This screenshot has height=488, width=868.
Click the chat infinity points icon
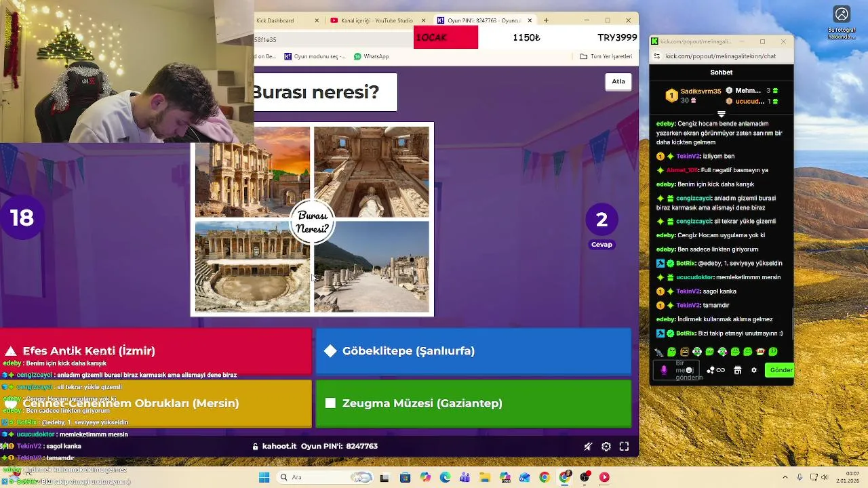tap(720, 370)
